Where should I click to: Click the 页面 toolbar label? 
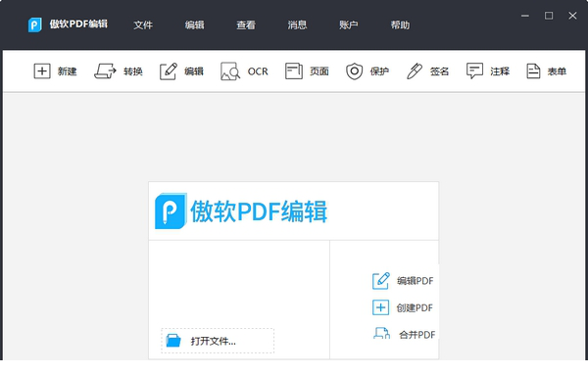tap(319, 71)
